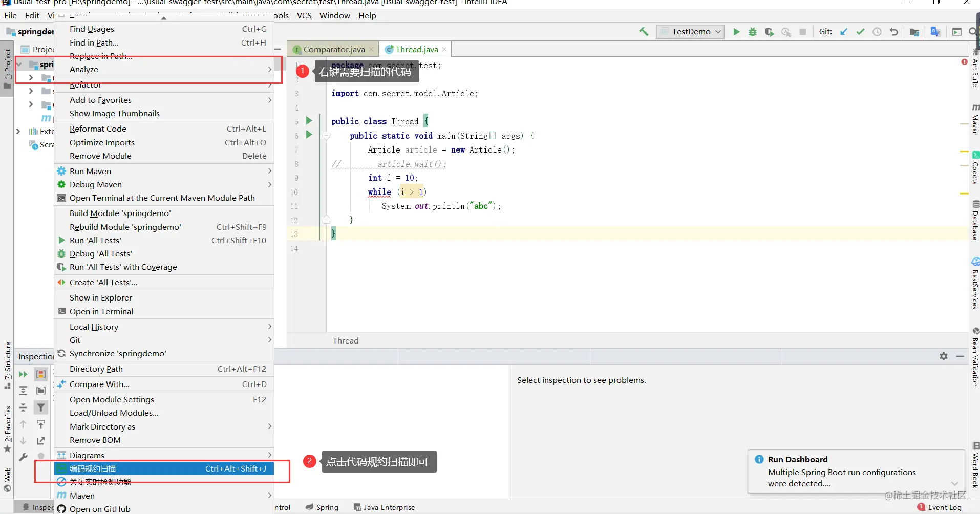Toggle group by directory in Inspection toolbar

(41, 391)
